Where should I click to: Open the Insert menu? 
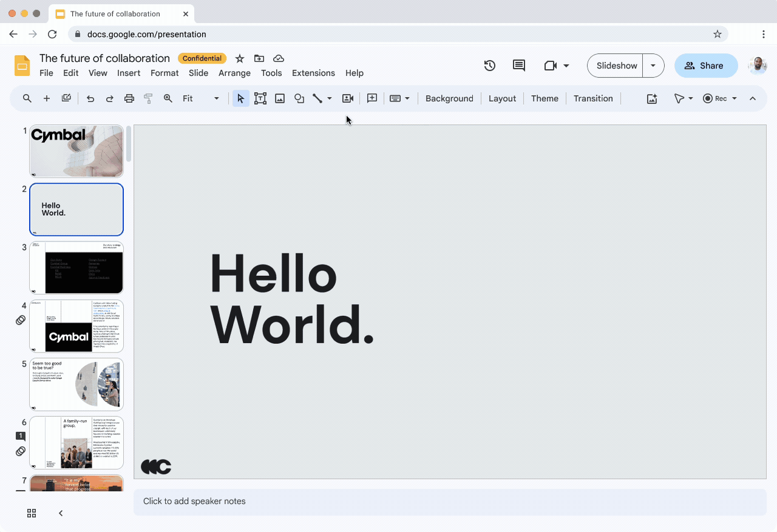click(129, 73)
